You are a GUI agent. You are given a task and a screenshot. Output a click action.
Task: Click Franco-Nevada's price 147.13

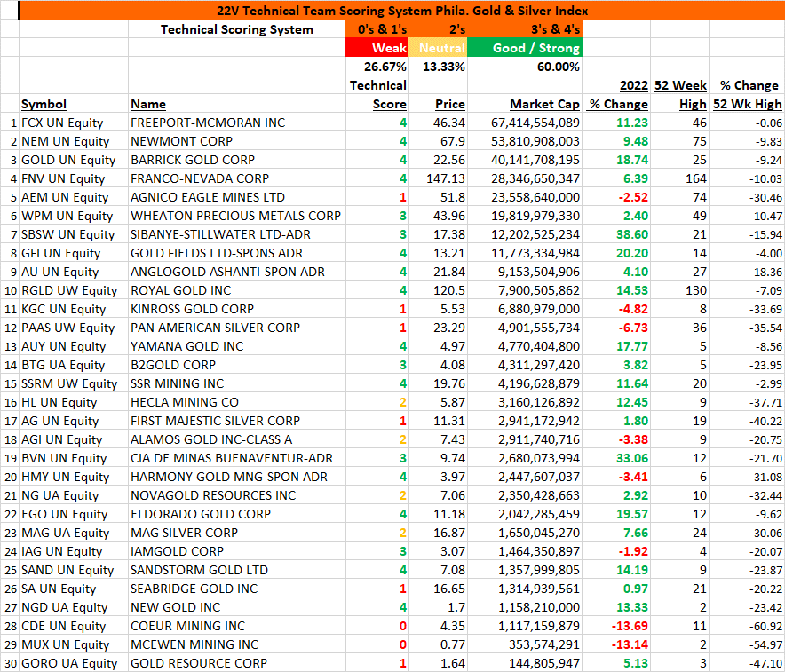(438, 178)
